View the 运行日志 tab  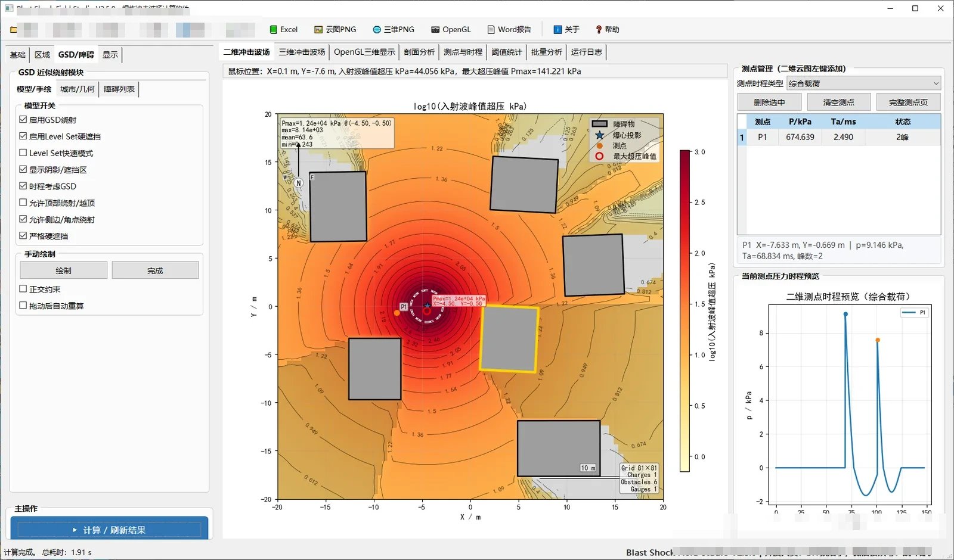pos(587,52)
